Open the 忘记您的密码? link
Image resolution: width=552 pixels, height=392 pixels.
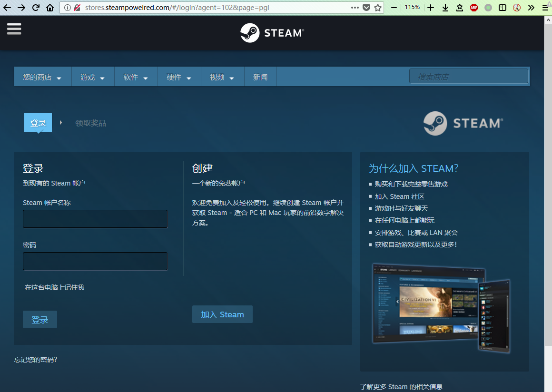pos(36,360)
